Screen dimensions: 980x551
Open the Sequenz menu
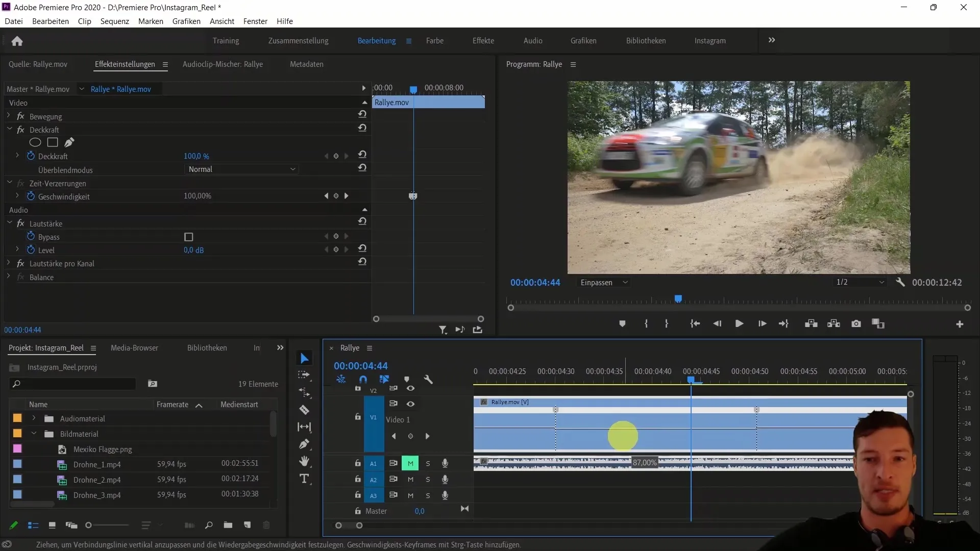(x=115, y=21)
